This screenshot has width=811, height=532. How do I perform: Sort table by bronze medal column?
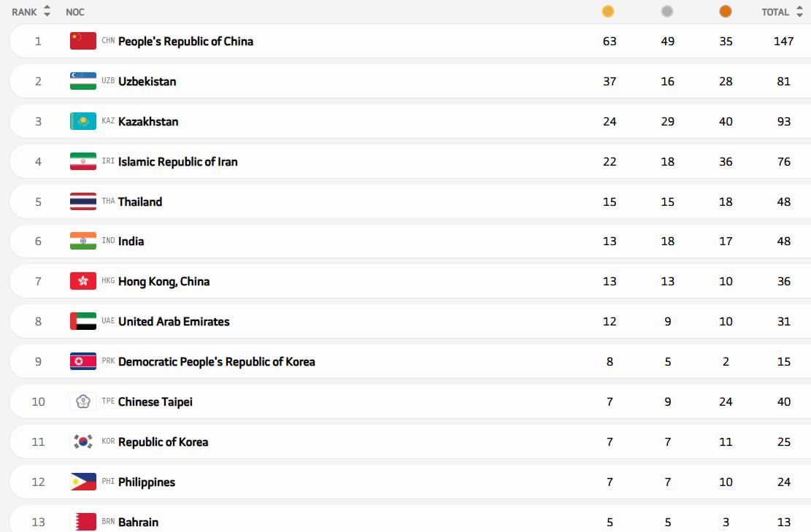(725, 12)
